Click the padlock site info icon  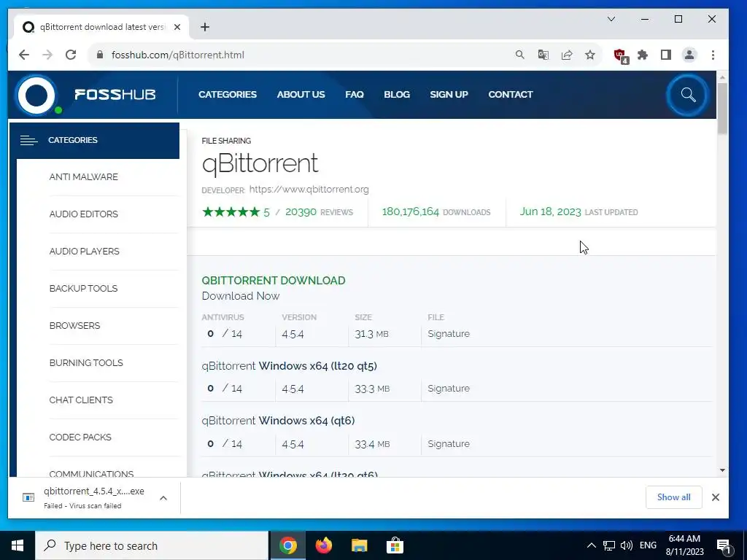[99, 55]
